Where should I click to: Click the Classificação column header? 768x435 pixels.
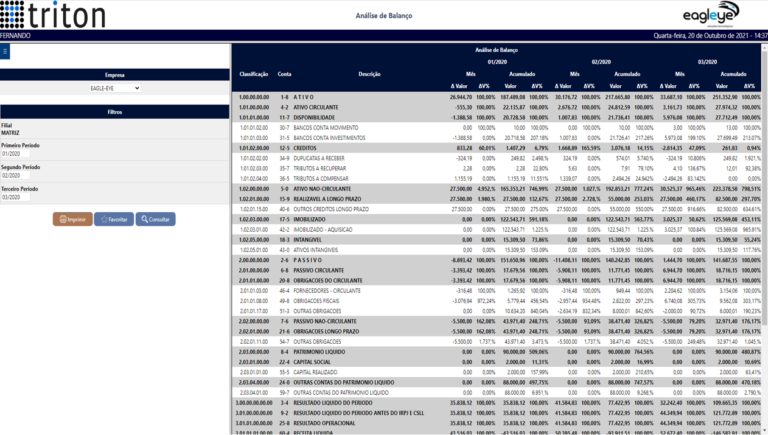254,74
